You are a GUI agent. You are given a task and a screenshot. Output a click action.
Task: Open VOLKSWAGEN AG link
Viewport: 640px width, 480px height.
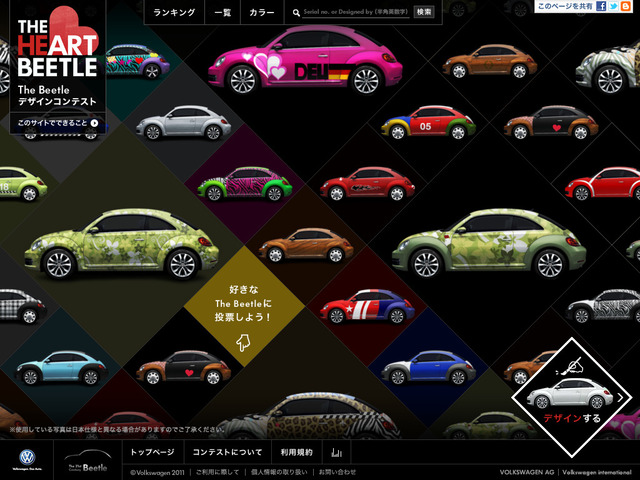(527, 472)
